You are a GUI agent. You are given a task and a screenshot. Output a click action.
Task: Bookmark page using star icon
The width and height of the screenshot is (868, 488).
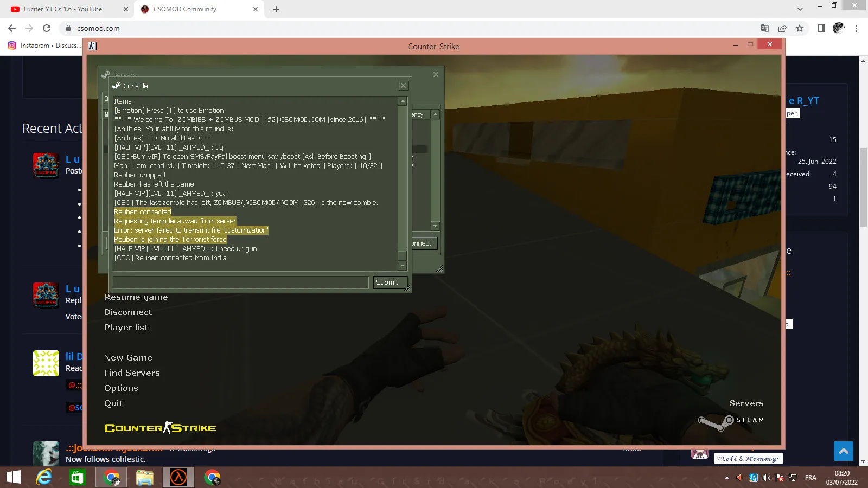[800, 28]
